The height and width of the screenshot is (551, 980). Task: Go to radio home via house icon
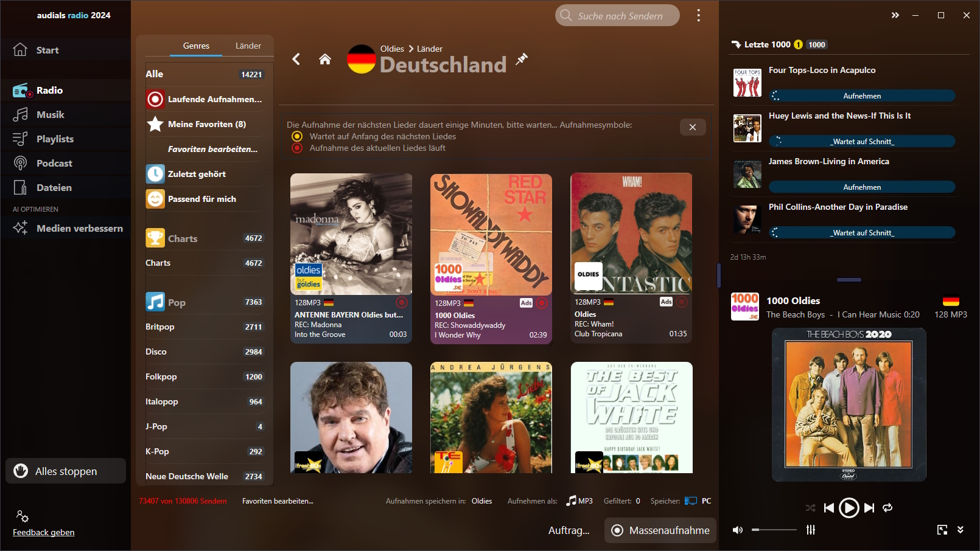tap(325, 59)
